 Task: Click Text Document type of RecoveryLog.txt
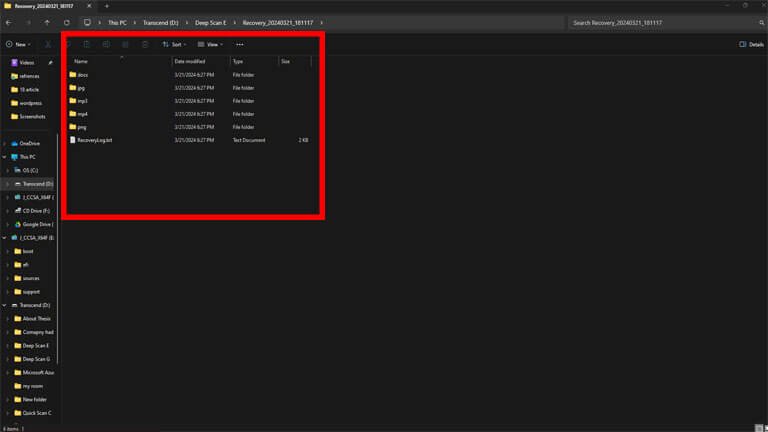tap(249, 140)
